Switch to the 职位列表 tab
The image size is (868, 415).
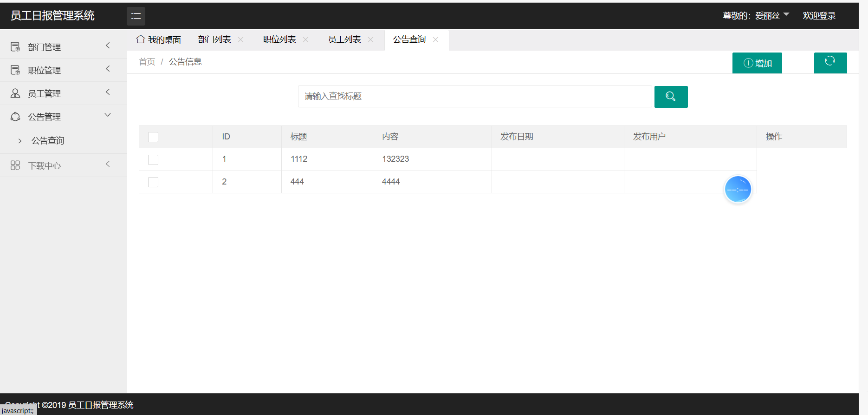279,40
